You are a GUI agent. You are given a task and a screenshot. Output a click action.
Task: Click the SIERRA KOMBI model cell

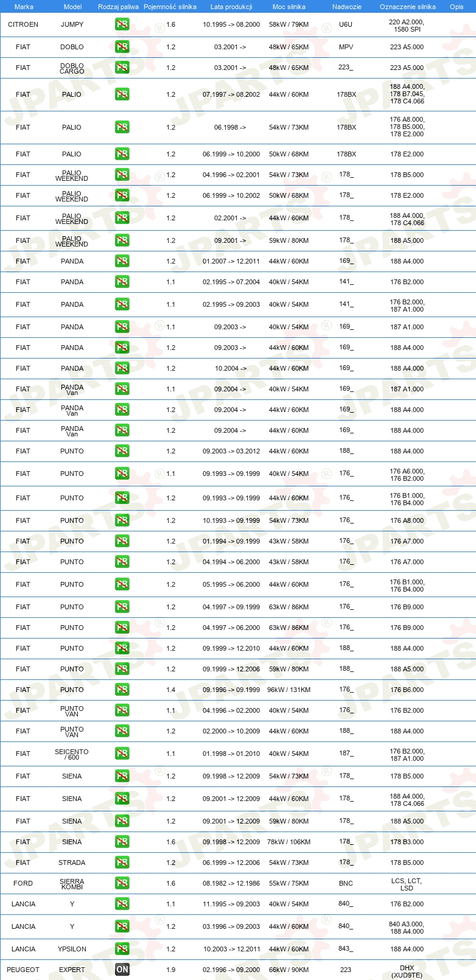(72, 884)
